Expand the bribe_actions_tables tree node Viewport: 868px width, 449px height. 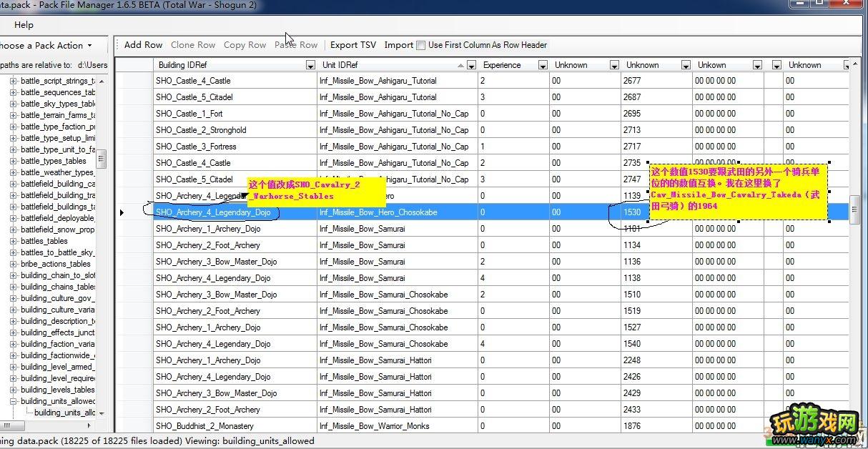14,264
